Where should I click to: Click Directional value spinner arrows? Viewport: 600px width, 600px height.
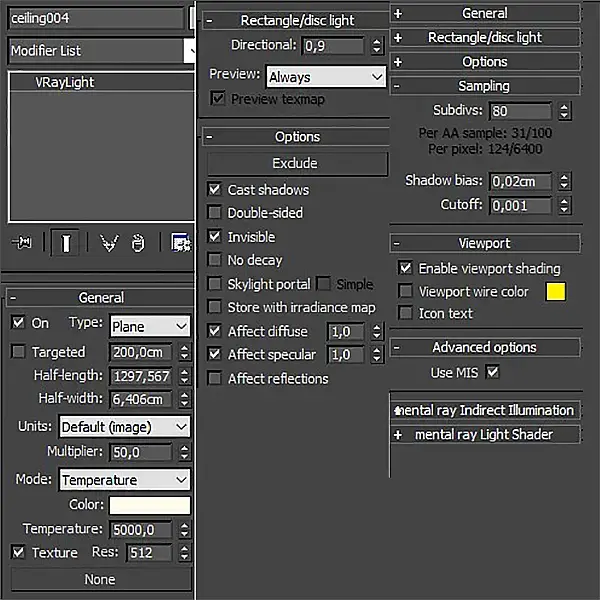[x=376, y=46]
